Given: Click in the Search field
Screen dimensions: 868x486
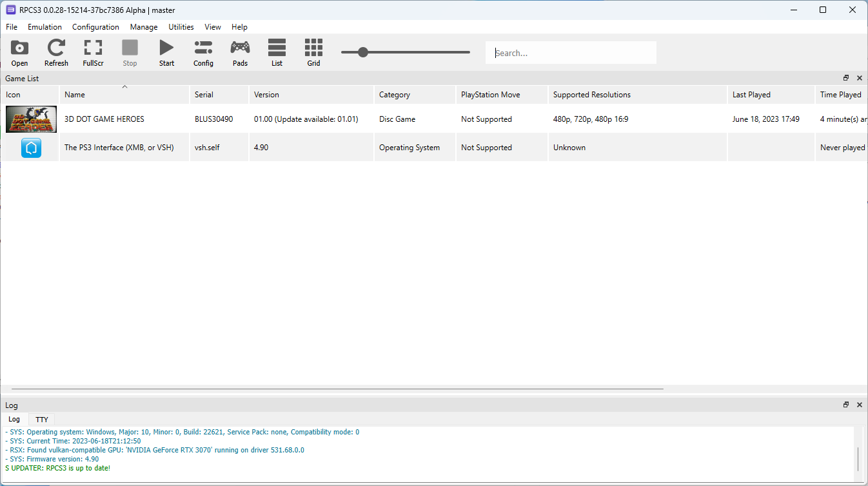Looking at the screenshot, I should (571, 53).
